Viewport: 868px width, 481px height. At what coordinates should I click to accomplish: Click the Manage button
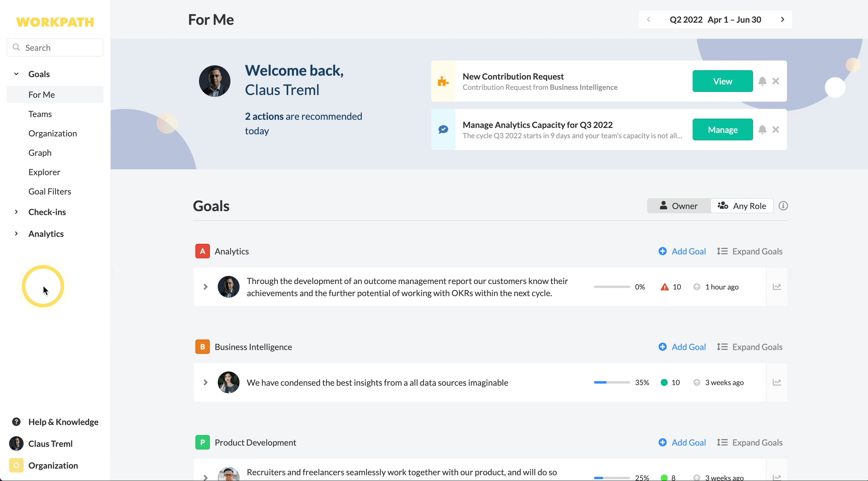[723, 129]
